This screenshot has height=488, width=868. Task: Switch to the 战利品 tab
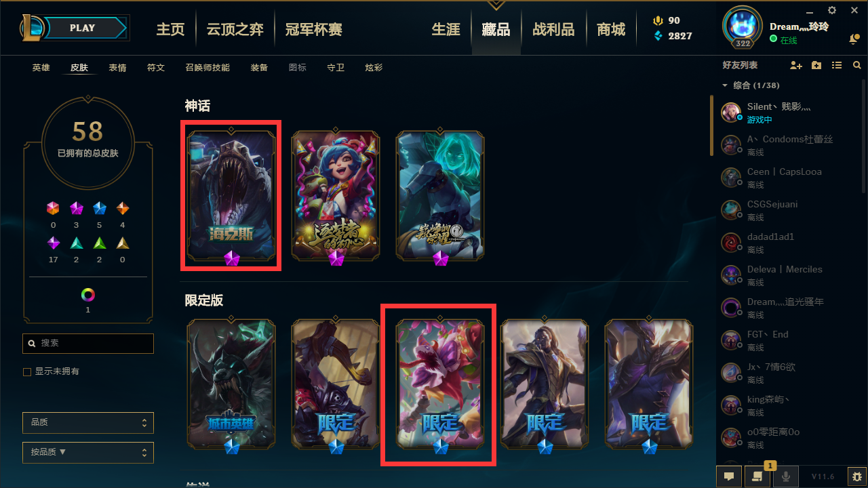click(553, 30)
